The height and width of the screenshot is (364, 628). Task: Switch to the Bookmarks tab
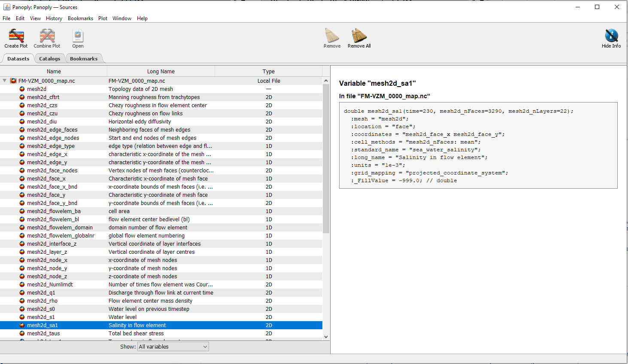pyautogui.click(x=84, y=59)
